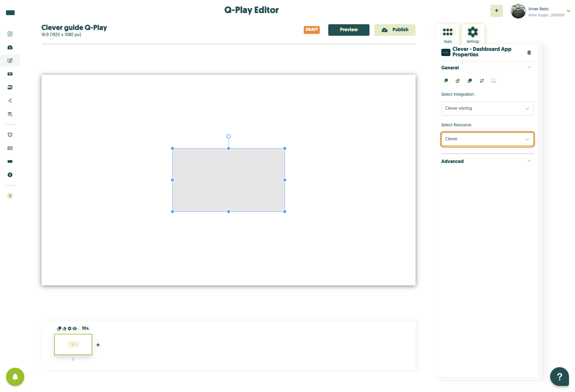The image size is (575, 392).
Task: Click the Advanced section heading
Action: 452,161
